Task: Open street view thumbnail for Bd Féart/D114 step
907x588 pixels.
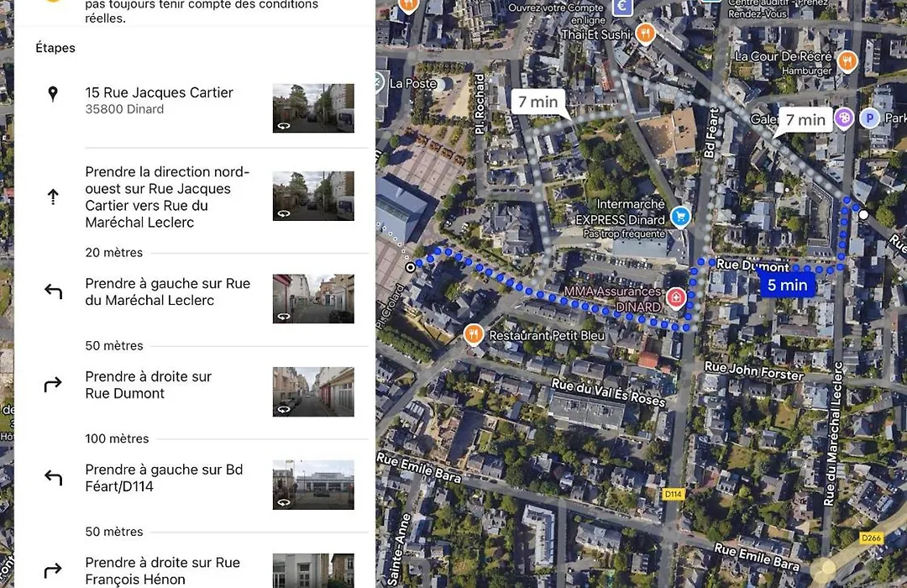Action: pos(313,485)
